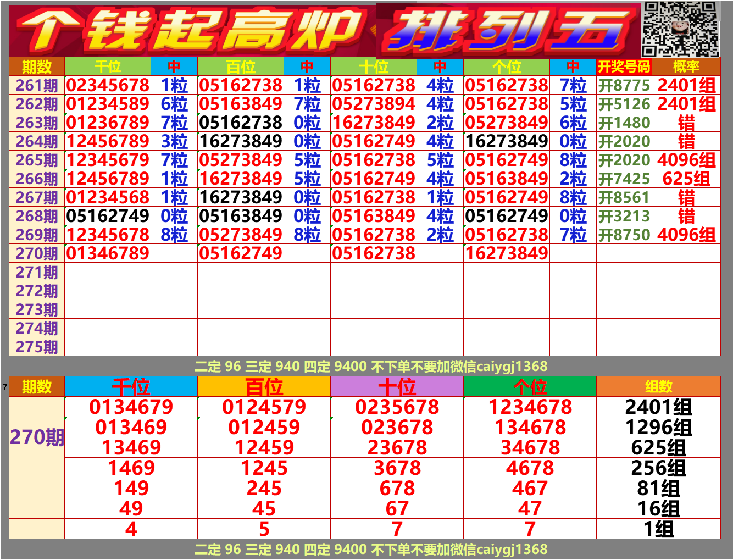Select the empty prediction cell for 271期

pyautogui.click(x=108, y=270)
